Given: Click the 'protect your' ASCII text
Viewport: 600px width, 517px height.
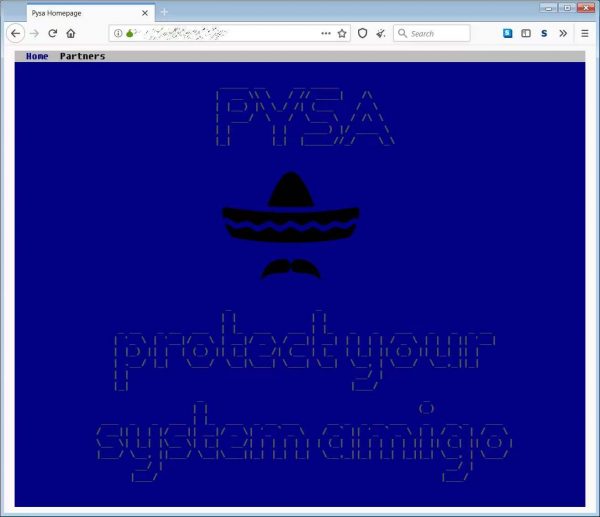Looking at the screenshot, I should pyautogui.click(x=305, y=351).
